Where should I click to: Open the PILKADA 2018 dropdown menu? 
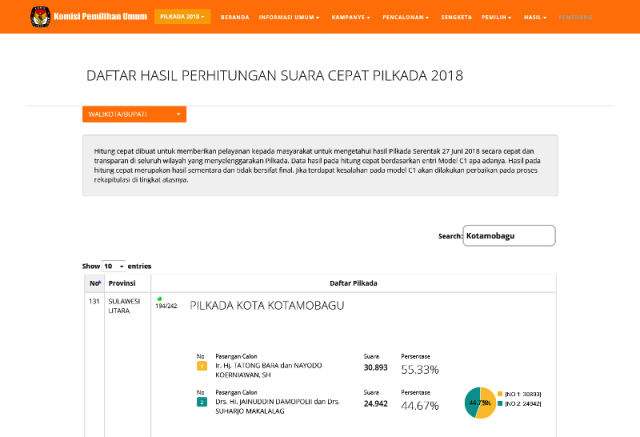[182, 17]
